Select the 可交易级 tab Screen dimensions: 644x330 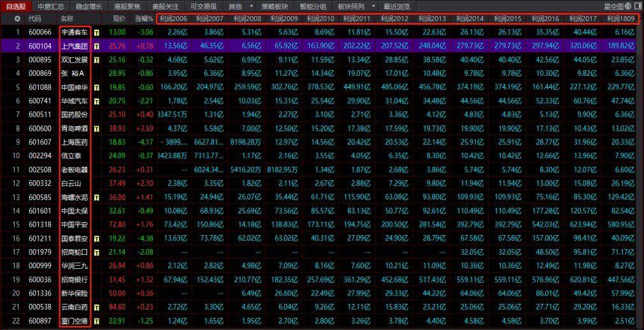coord(203,6)
